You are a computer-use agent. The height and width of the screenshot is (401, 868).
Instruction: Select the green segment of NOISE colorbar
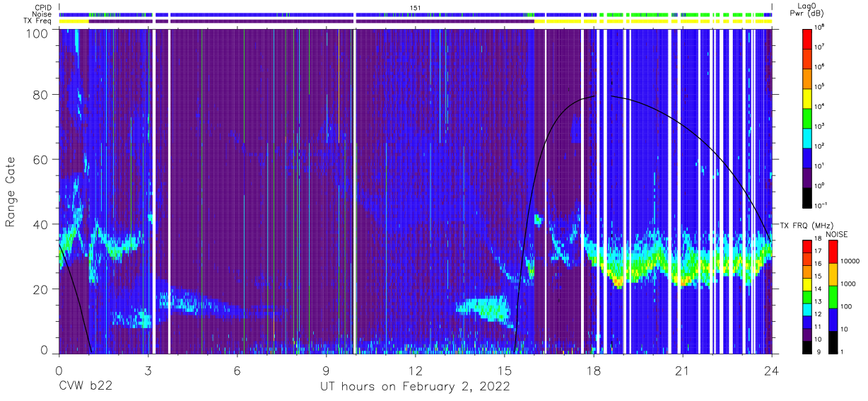click(x=833, y=296)
